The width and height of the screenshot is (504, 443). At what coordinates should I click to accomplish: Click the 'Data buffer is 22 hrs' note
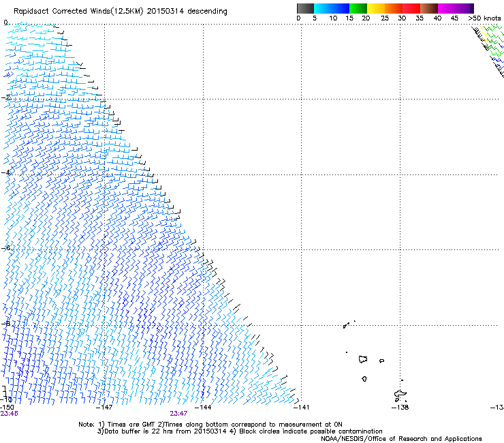point(240,431)
